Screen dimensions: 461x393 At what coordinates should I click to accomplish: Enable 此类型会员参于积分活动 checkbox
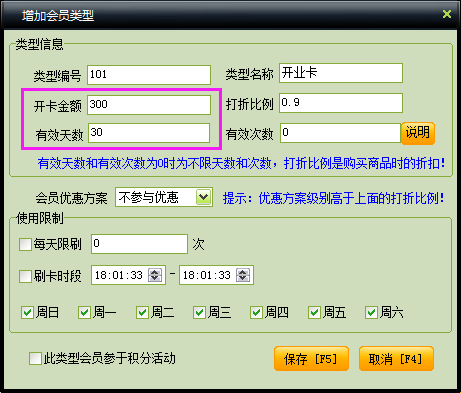pos(35,359)
